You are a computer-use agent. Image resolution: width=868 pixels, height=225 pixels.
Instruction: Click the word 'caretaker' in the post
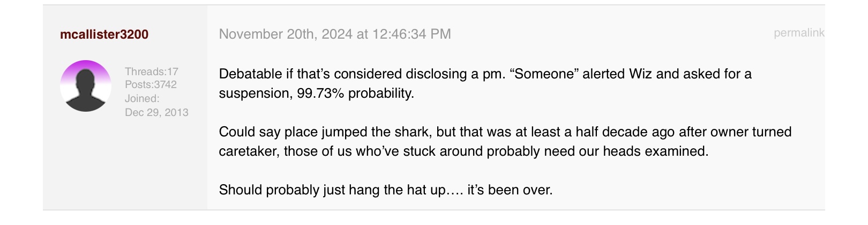click(249, 151)
